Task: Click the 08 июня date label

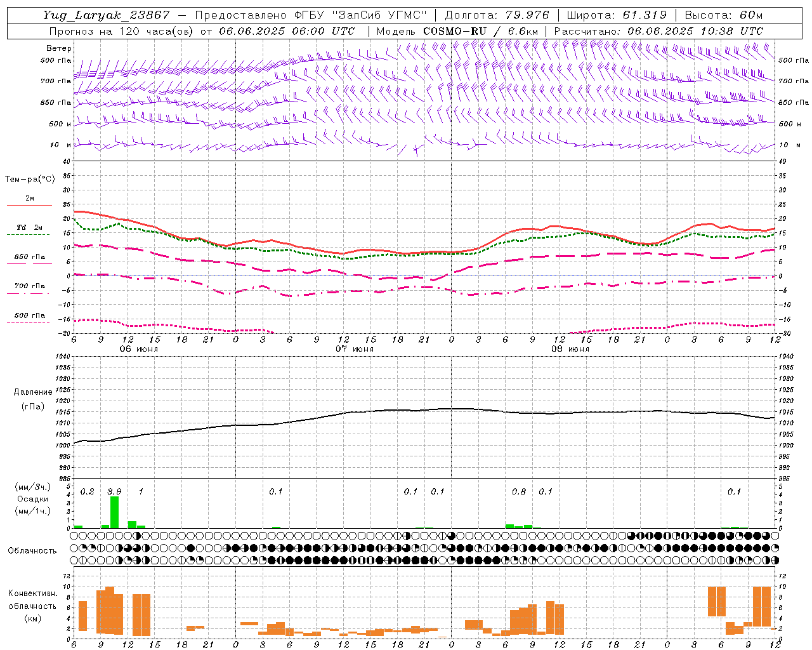Action: point(570,349)
